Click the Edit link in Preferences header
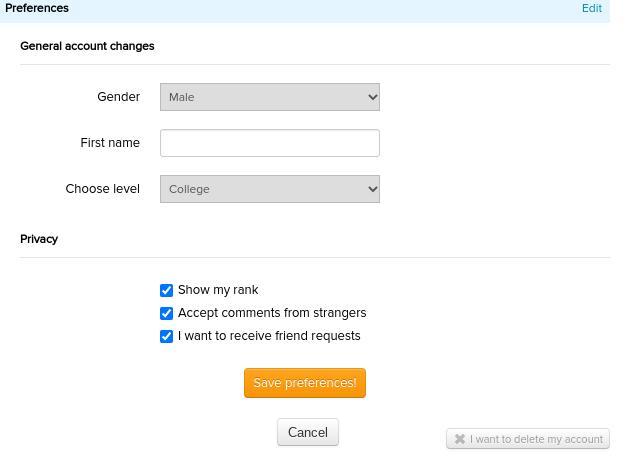Image resolution: width=637 pixels, height=468 pixels. pyautogui.click(x=592, y=8)
